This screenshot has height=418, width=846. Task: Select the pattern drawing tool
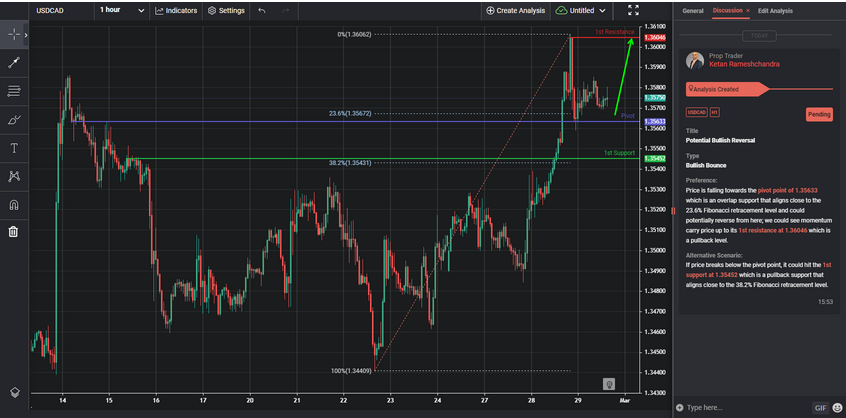(x=14, y=176)
